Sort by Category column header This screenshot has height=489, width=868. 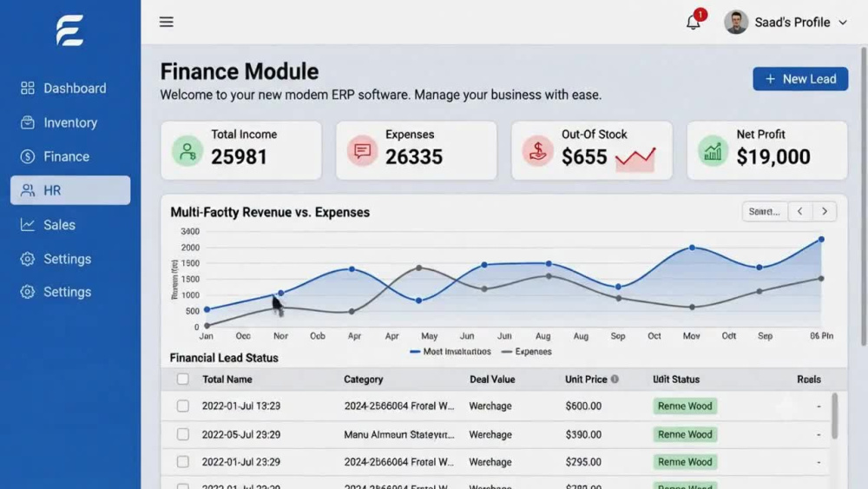(x=363, y=380)
